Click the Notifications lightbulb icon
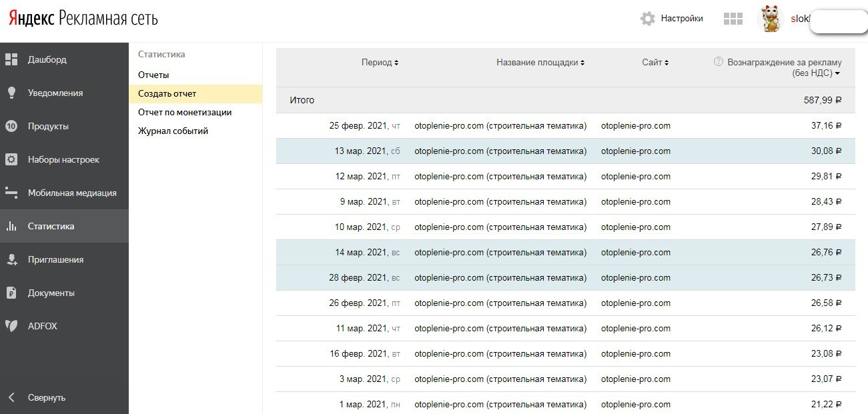Viewport: 868px width, 414px height. point(11,93)
